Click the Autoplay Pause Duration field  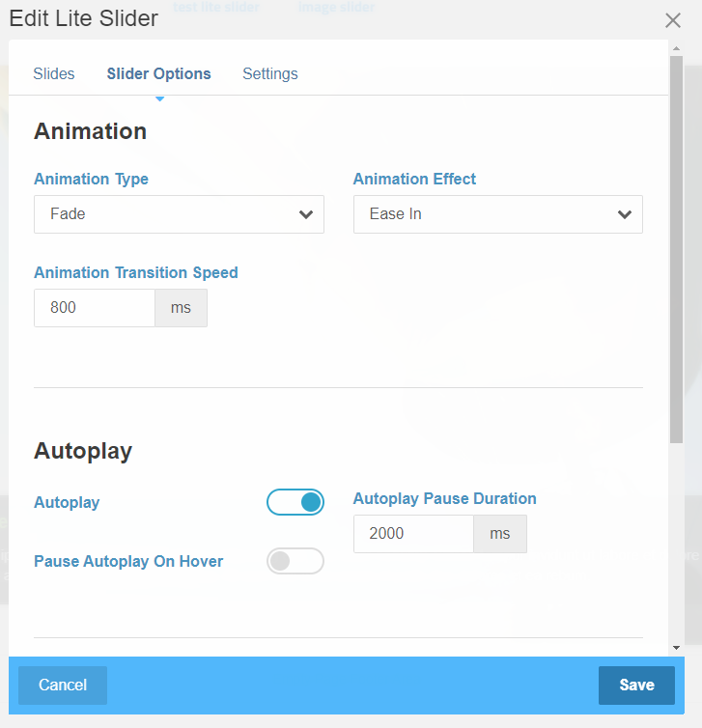(x=413, y=534)
